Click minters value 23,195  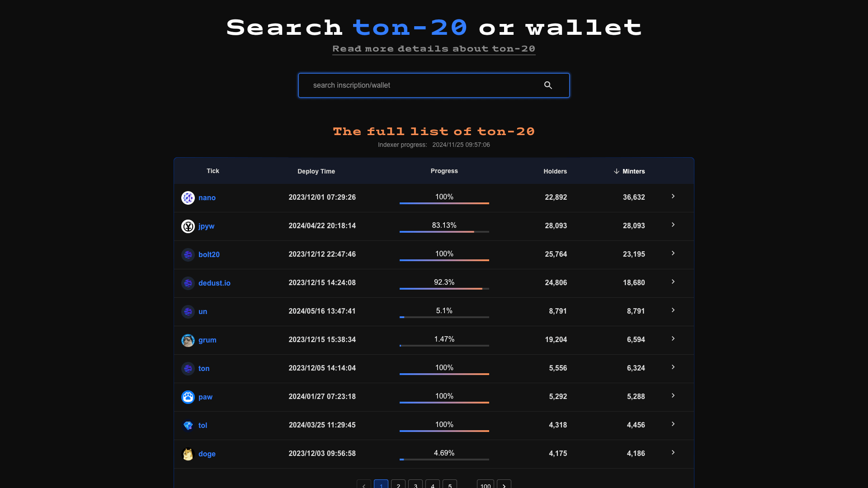click(x=634, y=254)
